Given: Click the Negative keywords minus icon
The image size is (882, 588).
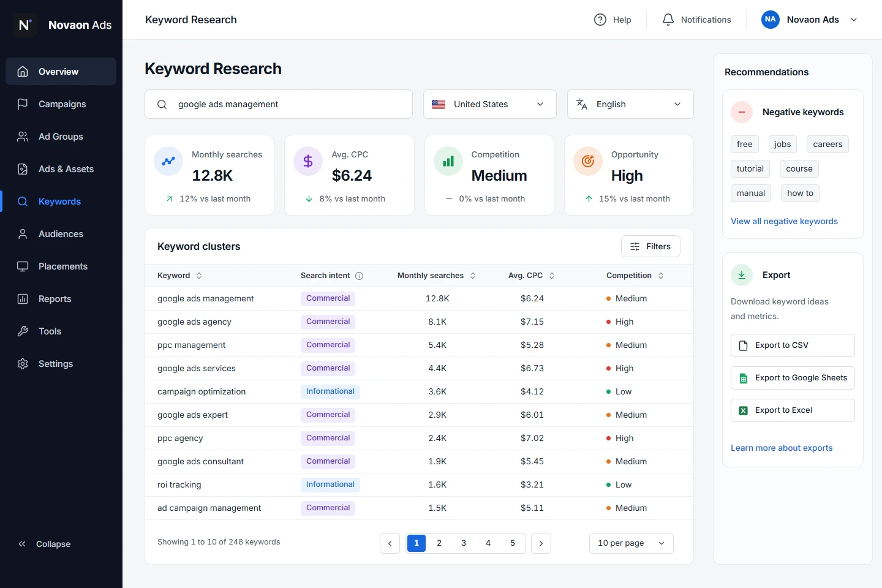Looking at the screenshot, I should point(742,112).
